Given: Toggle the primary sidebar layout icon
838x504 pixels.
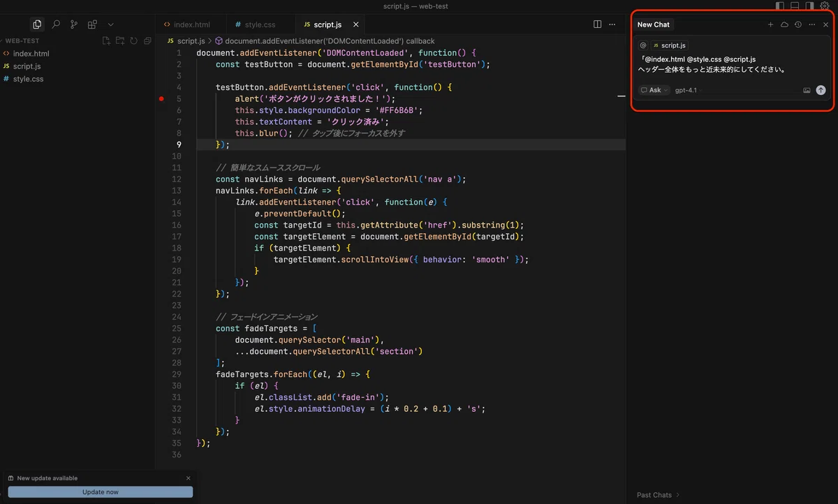Looking at the screenshot, I should click(x=780, y=6).
